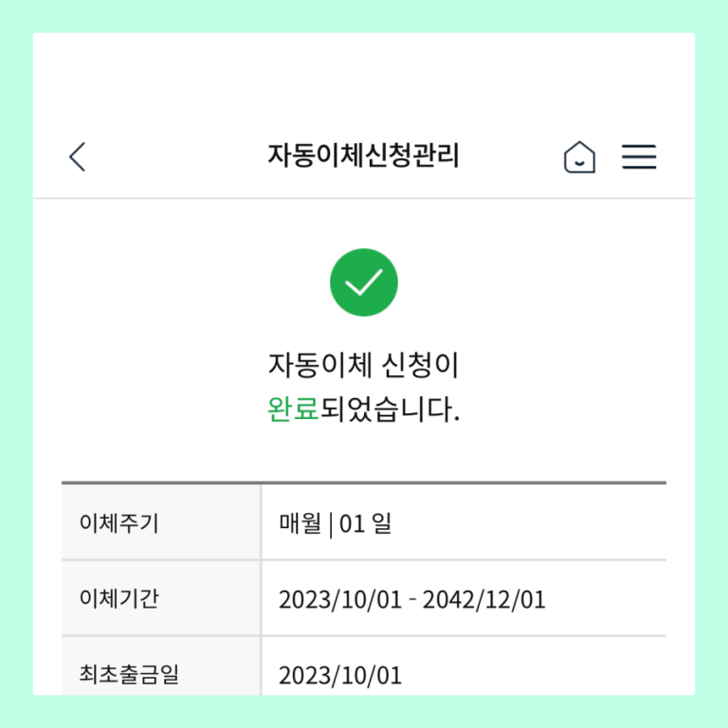This screenshot has width=728, height=728.
Task: Select the 최초출금일 row label
Action: [129, 674]
